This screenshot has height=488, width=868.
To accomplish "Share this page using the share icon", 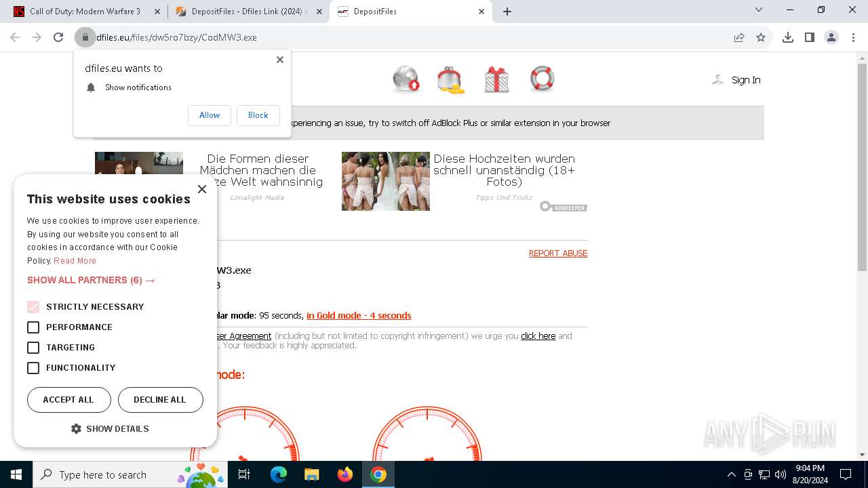I will 739,37.
